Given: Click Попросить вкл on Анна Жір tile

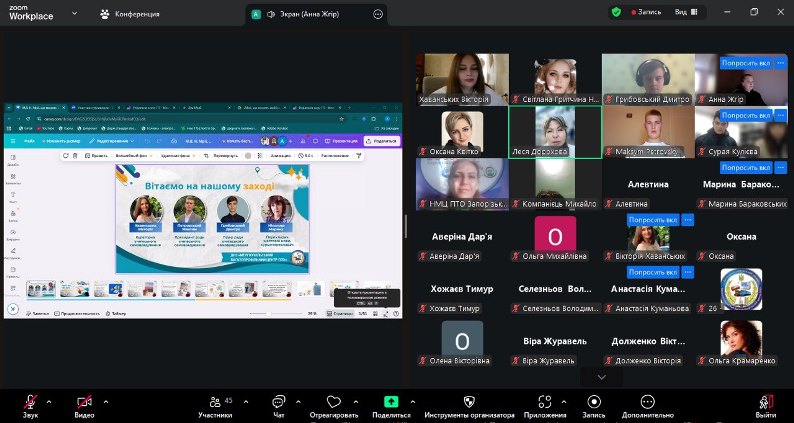Looking at the screenshot, I should pyautogui.click(x=745, y=63).
